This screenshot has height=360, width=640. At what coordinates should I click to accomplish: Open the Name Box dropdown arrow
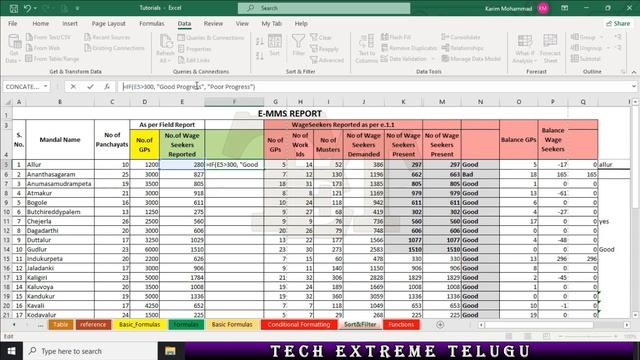(x=45, y=87)
